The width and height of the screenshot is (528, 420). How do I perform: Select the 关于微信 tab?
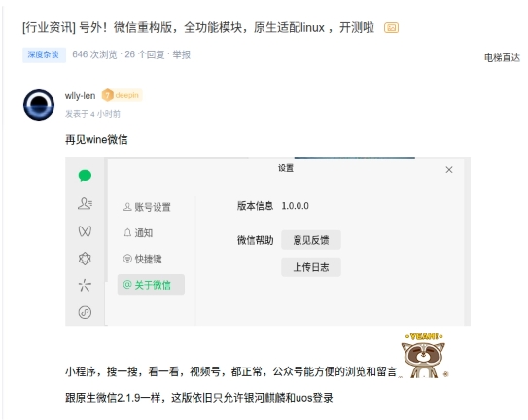tap(151, 285)
